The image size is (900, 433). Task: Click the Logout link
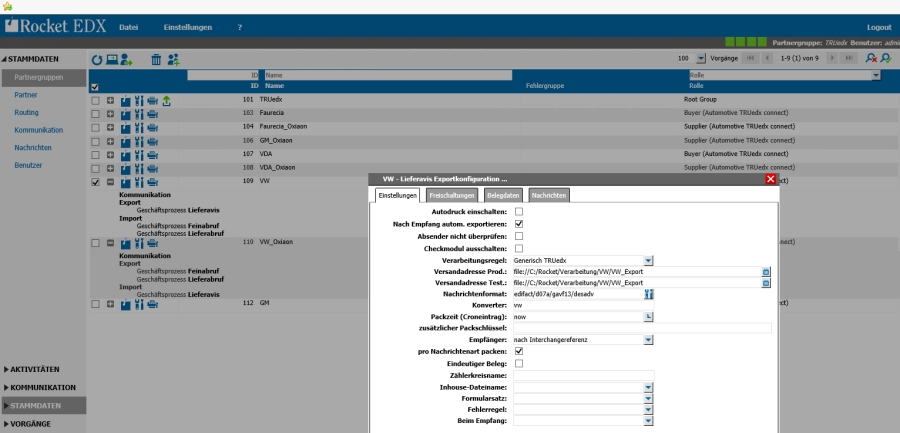pyautogui.click(x=879, y=28)
